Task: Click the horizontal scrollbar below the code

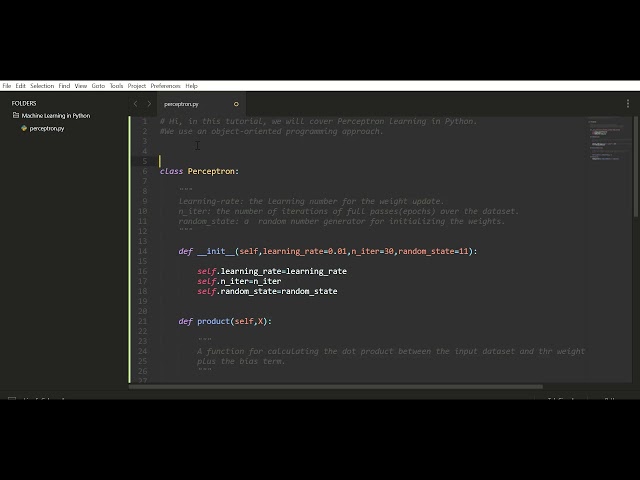Action: [x=336, y=387]
